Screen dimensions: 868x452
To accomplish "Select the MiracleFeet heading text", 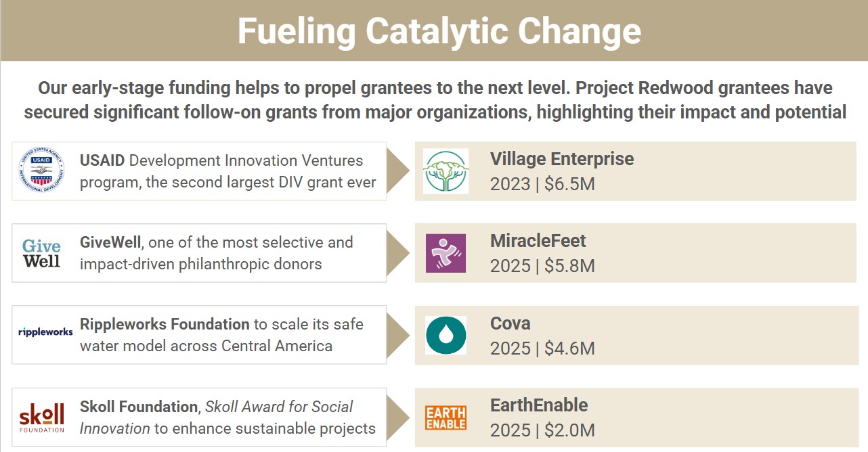I will (x=538, y=241).
